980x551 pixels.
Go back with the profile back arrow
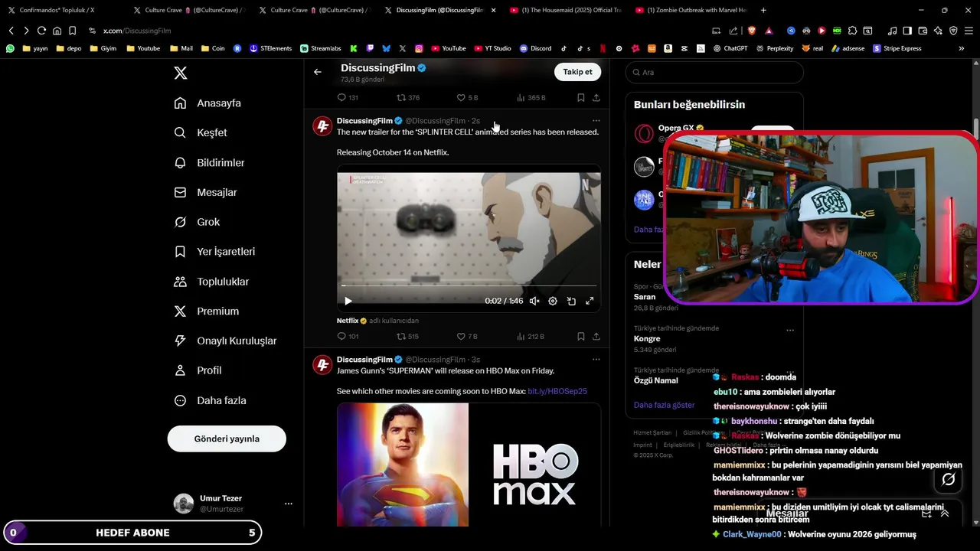point(318,72)
